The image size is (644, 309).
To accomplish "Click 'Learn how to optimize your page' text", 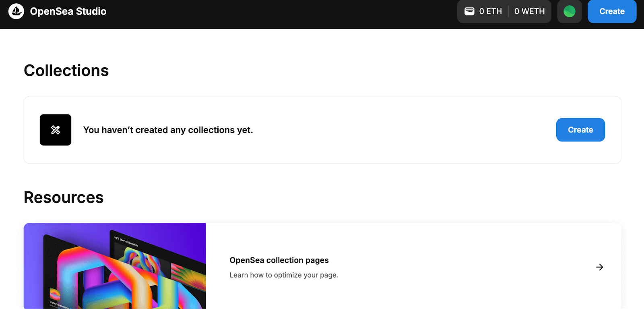I will point(284,275).
